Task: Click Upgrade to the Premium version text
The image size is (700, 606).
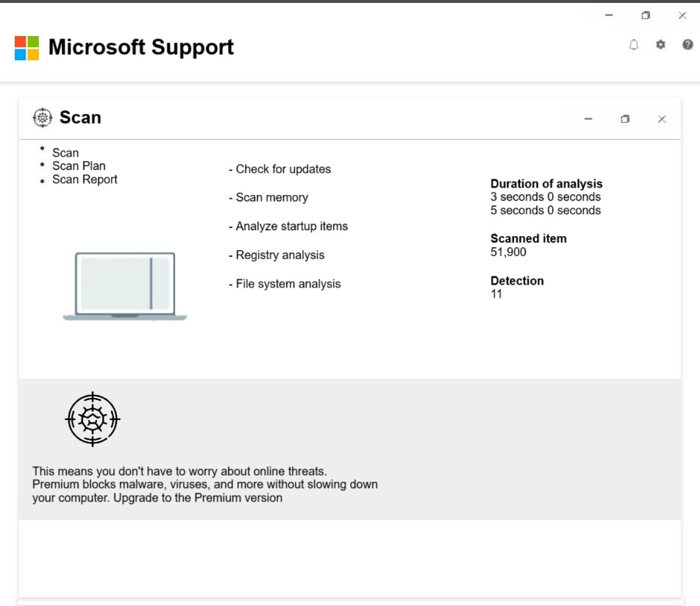Action: click(x=198, y=498)
